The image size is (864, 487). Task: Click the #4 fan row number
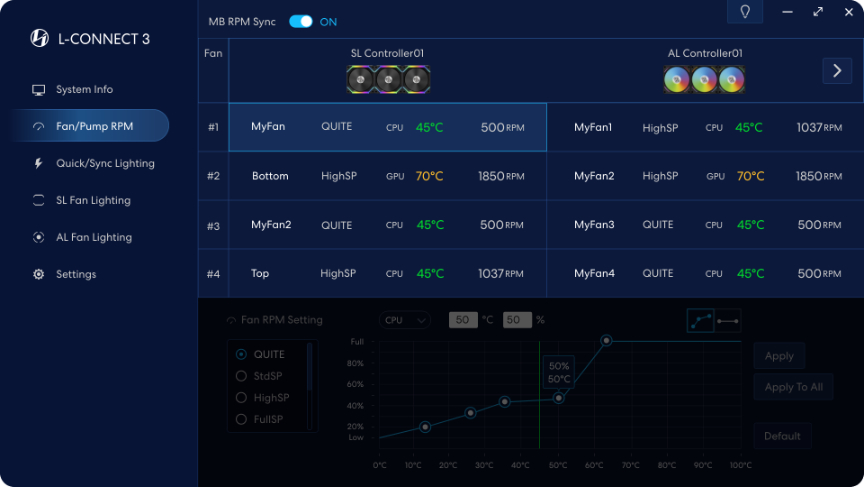(213, 274)
